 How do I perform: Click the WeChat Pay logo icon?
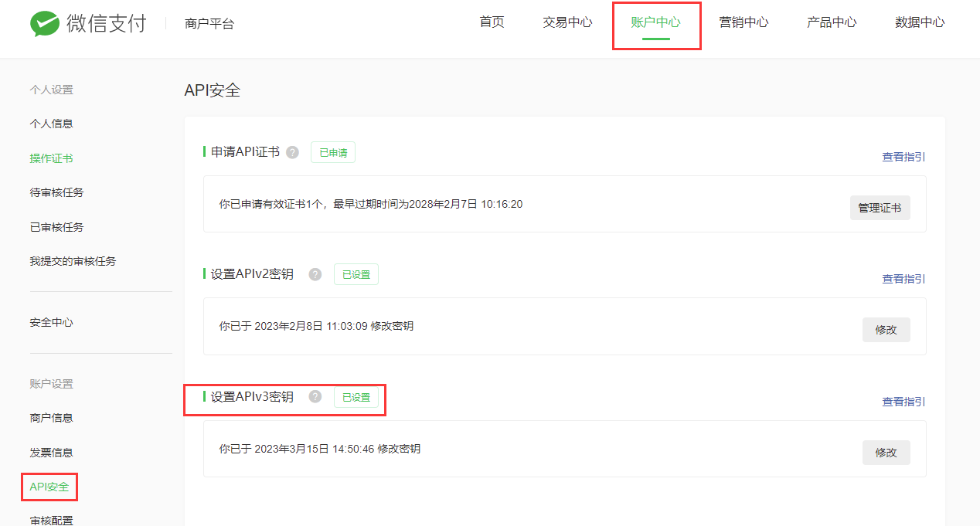tap(45, 23)
